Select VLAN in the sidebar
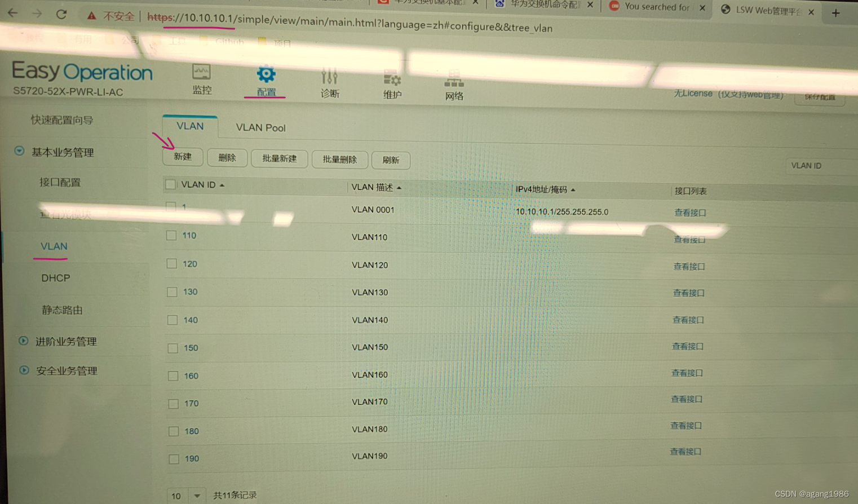Viewport: 858px width, 504px height. (54, 246)
